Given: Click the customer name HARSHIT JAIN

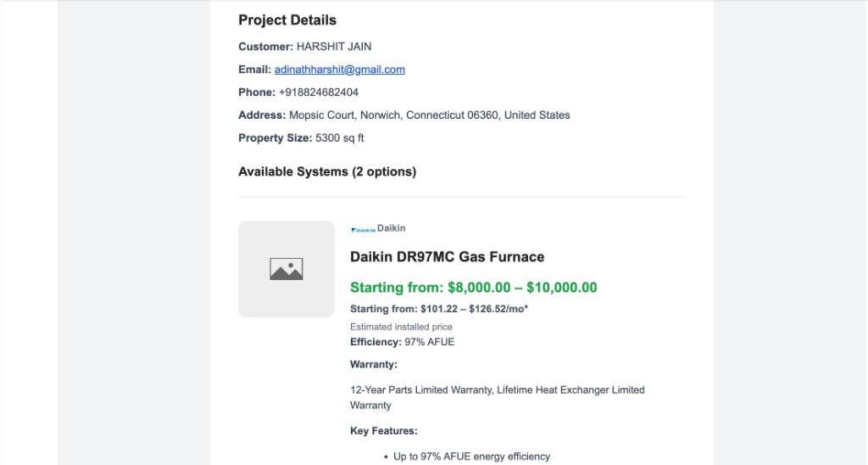Looking at the screenshot, I should (x=334, y=47).
